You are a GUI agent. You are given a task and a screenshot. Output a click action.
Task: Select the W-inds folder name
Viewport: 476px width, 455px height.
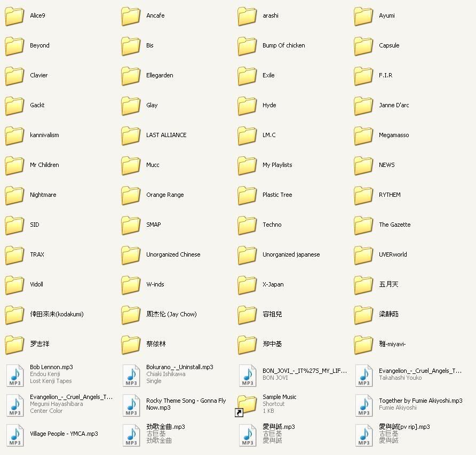[155, 284]
